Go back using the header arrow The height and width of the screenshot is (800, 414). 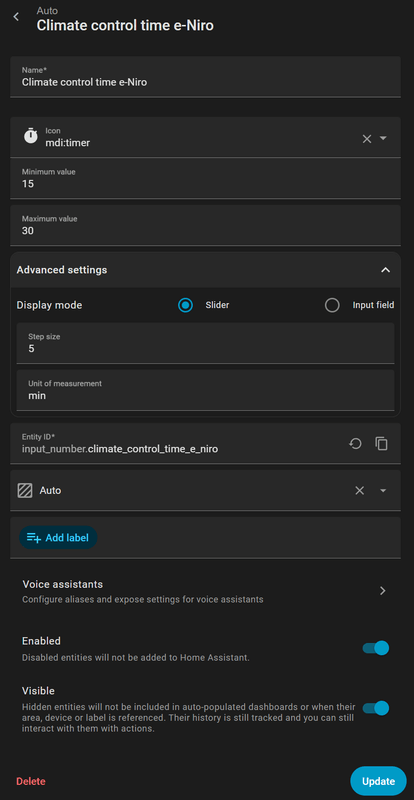[16, 17]
